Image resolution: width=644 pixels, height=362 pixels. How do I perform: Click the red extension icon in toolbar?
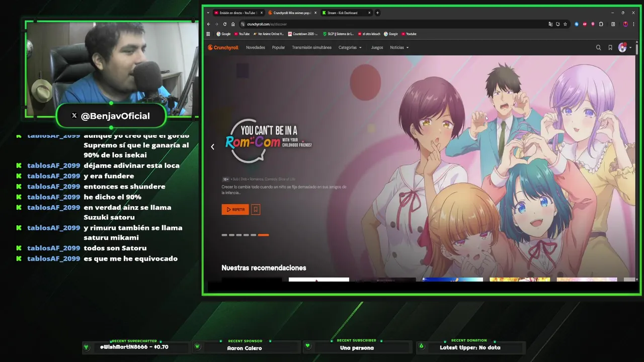click(x=585, y=24)
